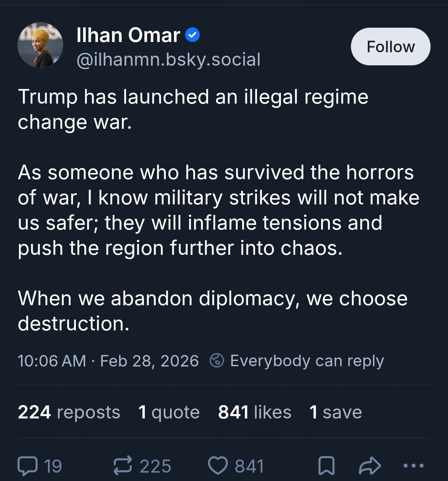Click the globe icon beside reply setting
The image size is (448, 481).
217,361
